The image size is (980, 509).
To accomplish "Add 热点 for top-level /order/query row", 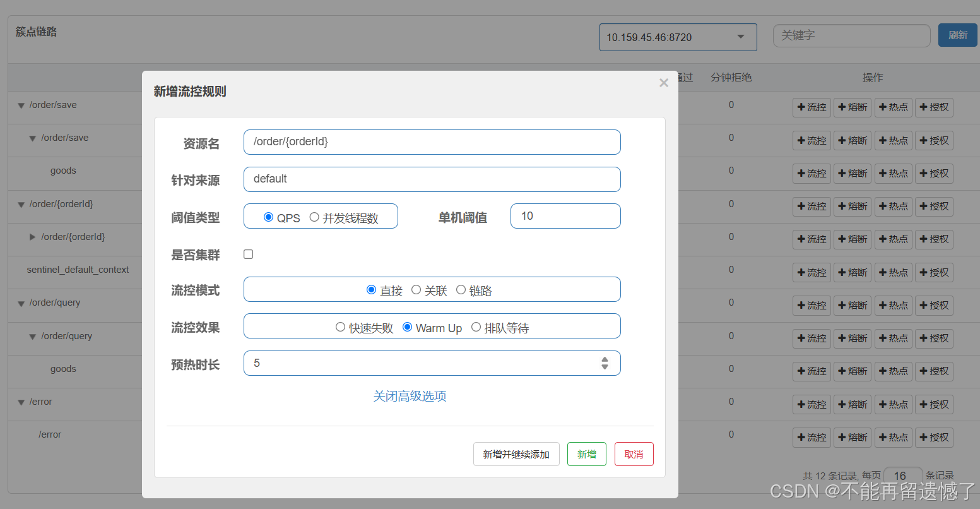I will click(x=894, y=305).
